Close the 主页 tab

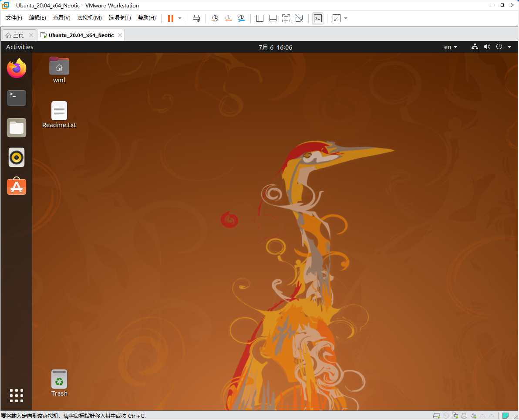[31, 35]
